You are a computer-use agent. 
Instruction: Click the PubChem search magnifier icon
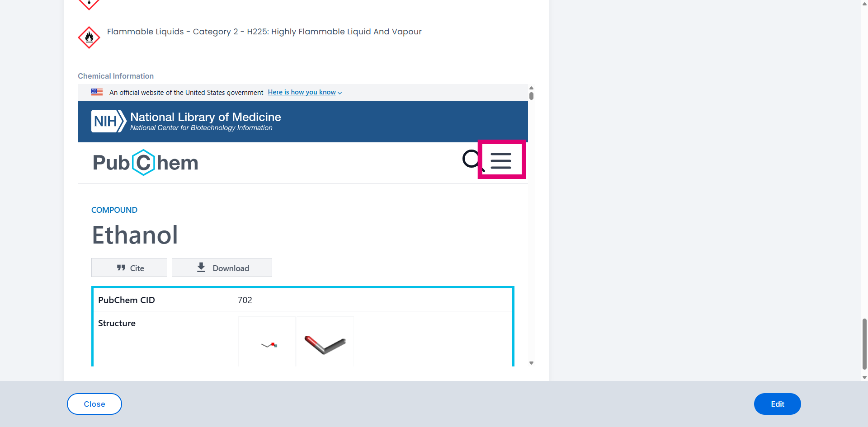[x=472, y=160]
